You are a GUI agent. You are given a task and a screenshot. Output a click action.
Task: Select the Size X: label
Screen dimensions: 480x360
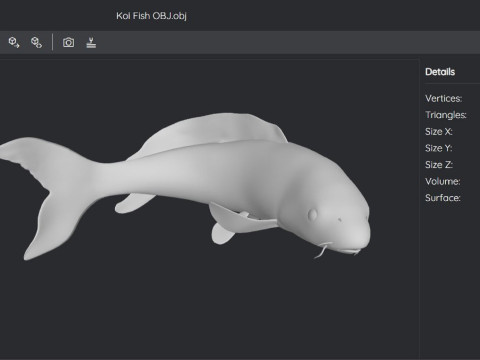coord(439,131)
